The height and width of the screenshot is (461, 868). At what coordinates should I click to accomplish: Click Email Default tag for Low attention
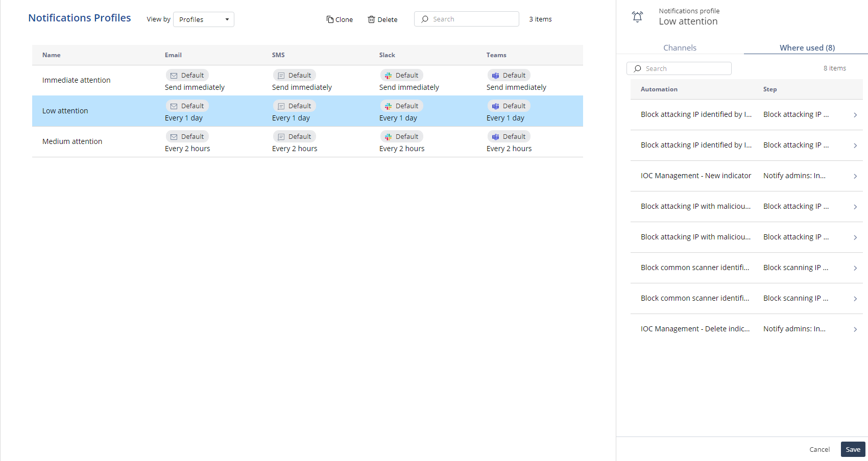coord(187,106)
